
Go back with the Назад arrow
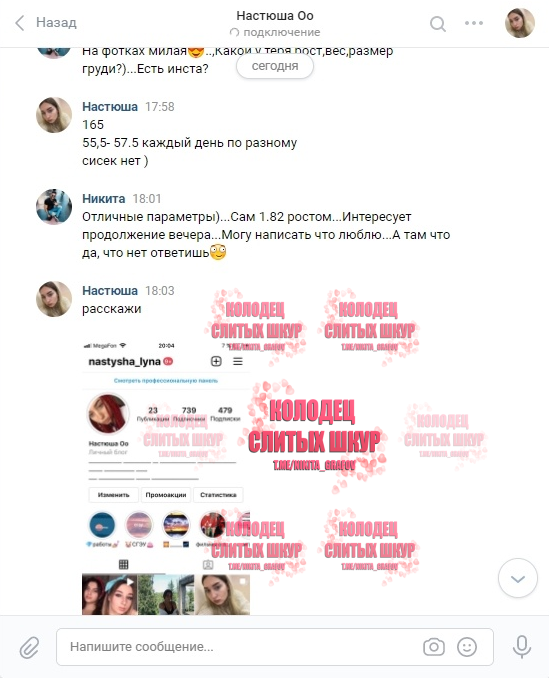tap(20, 23)
